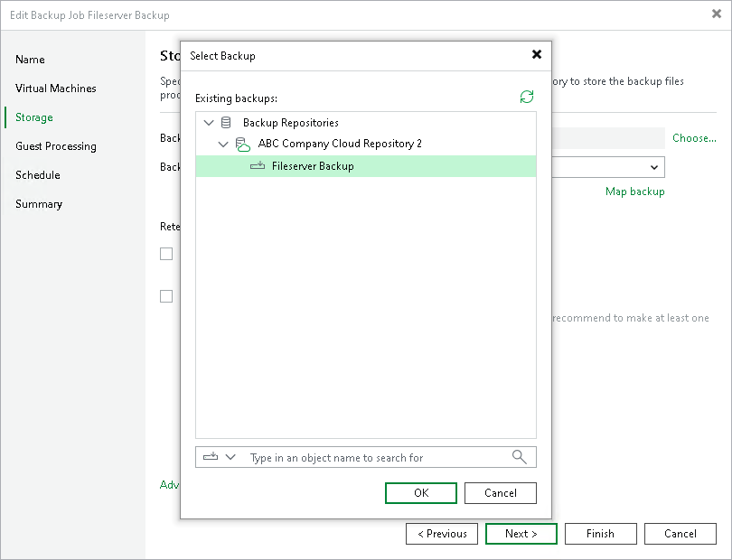Go to the Summary step
The height and width of the screenshot is (560, 732).
(x=38, y=204)
